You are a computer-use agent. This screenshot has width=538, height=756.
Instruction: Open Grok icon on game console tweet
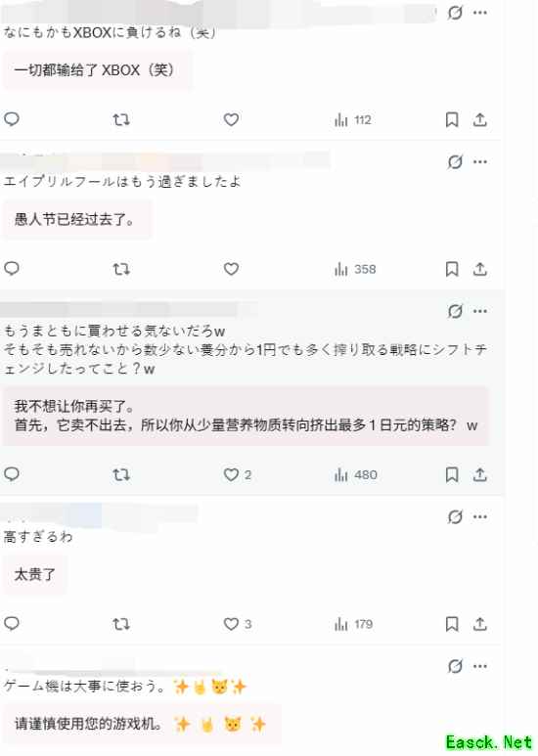(455, 666)
